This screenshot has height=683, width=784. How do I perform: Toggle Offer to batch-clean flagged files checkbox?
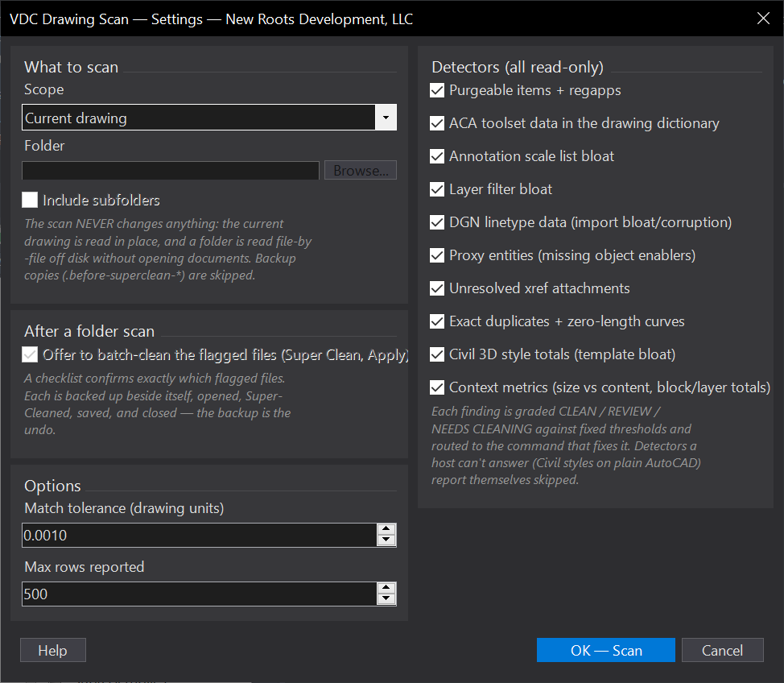(x=30, y=354)
